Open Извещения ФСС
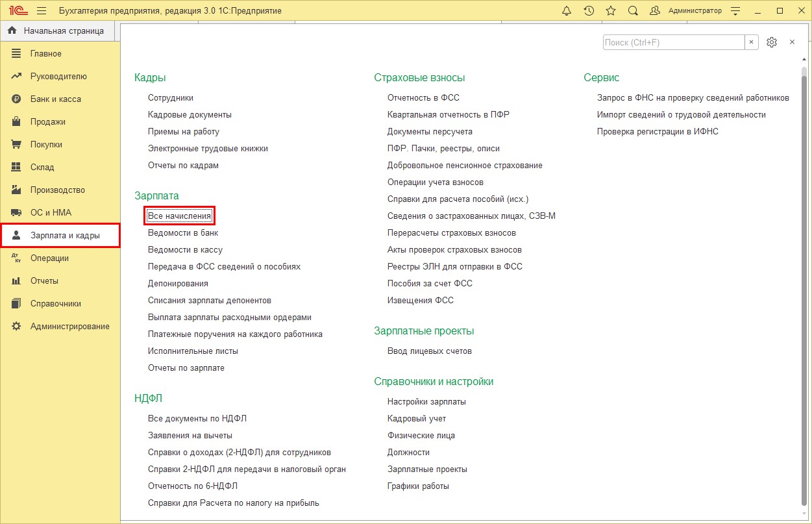This screenshot has height=524, width=812. pos(421,301)
